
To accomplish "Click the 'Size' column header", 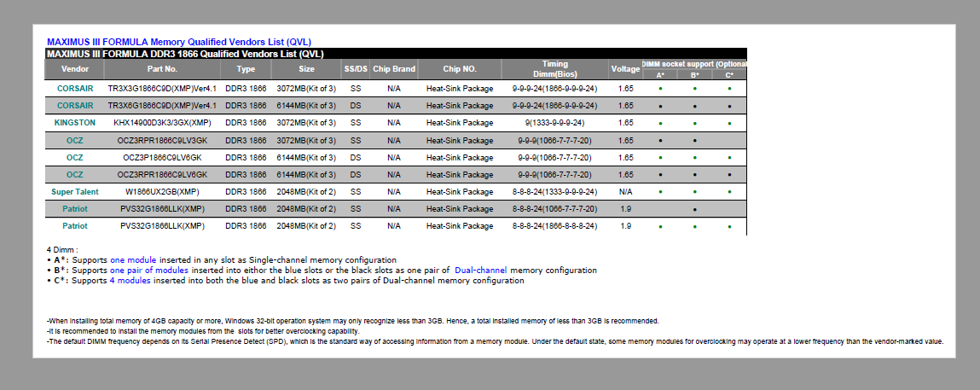I will click(x=306, y=69).
